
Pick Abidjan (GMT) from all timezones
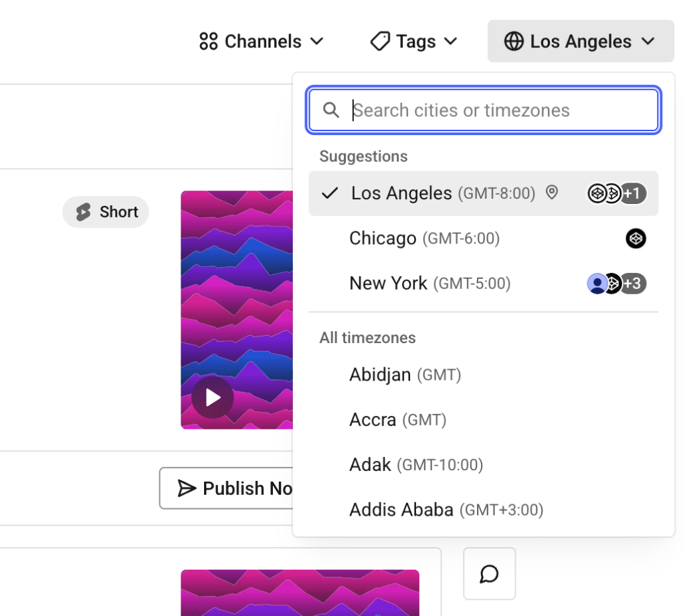(x=405, y=375)
